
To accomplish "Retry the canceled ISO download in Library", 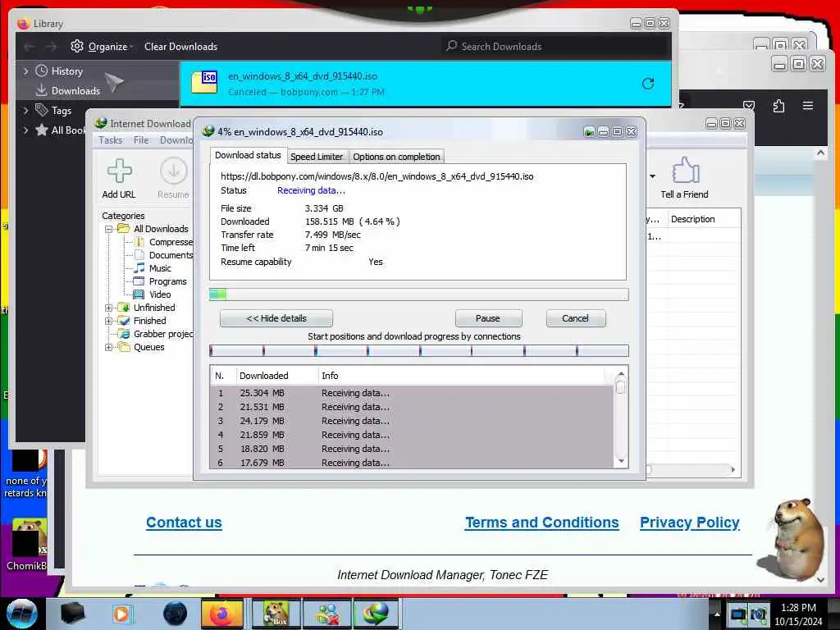I will pyautogui.click(x=648, y=84).
